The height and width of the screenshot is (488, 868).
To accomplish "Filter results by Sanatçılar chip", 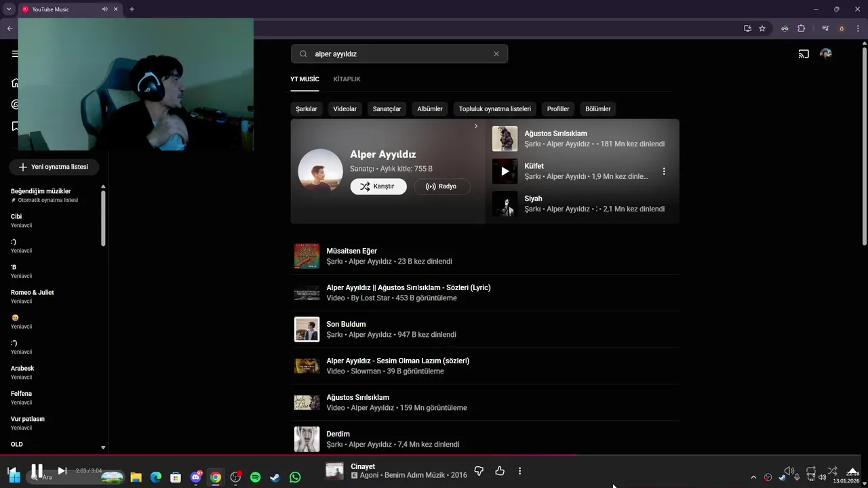I will 387,108.
